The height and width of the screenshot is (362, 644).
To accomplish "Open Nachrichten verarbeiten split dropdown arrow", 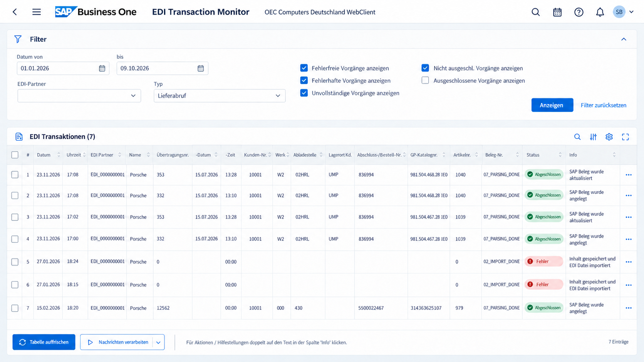I will (158, 342).
